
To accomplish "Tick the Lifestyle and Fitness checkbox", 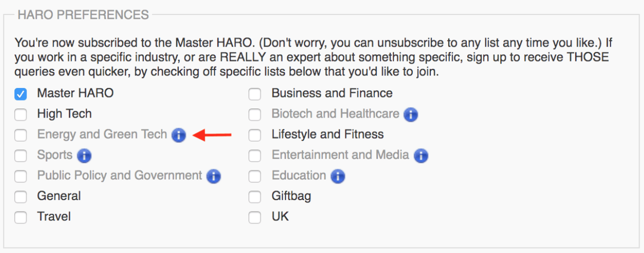I will point(255,135).
